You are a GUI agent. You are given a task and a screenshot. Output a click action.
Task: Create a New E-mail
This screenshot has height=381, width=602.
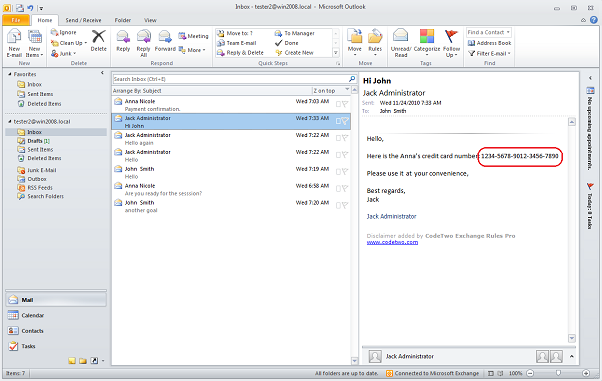click(x=14, y=43)
